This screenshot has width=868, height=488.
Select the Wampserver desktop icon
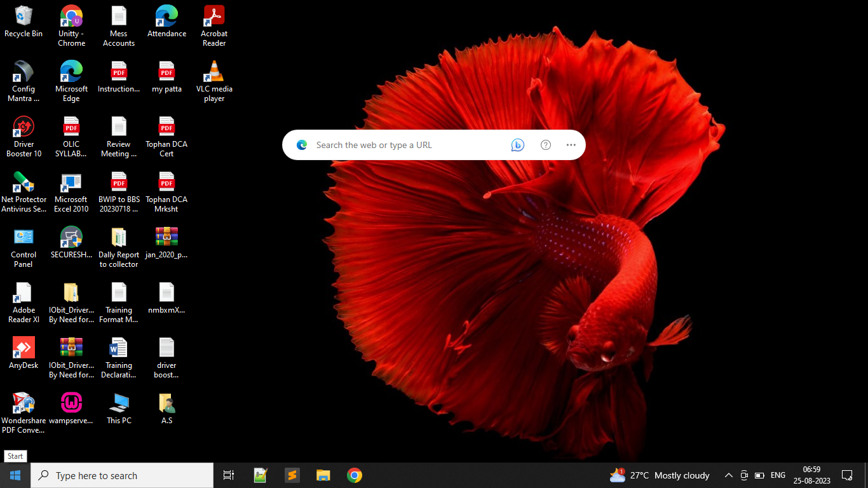[71, 404]
